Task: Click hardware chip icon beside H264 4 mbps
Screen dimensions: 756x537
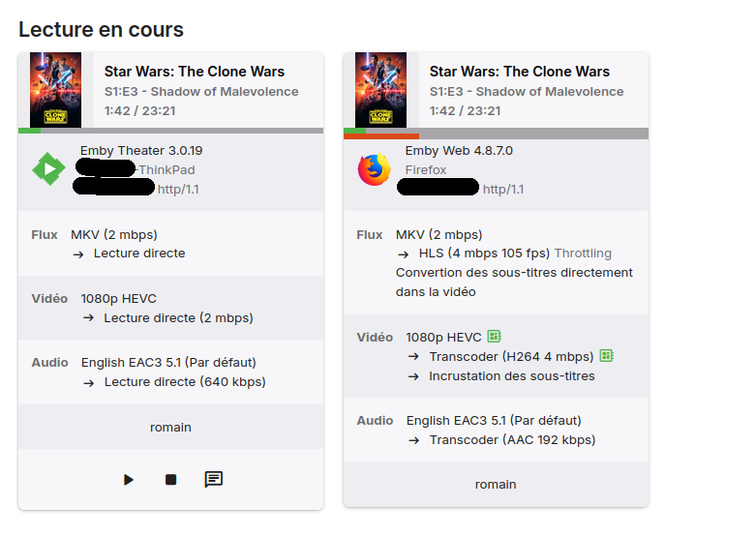Action: [607, 356]
